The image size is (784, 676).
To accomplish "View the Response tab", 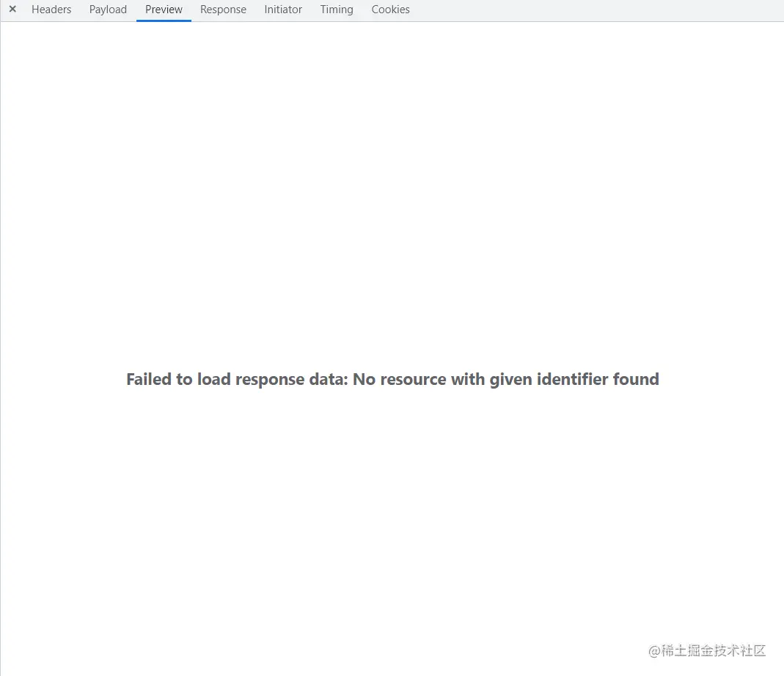I will (x=223, y=10).
